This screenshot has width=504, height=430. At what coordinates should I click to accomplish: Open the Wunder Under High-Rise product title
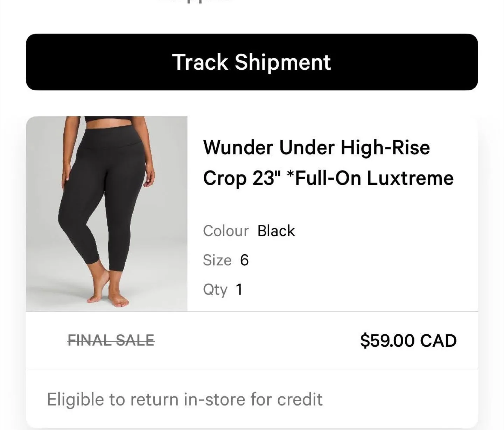point(316,147)
